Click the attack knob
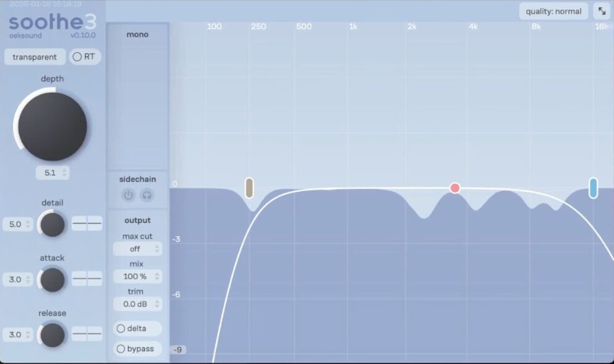The image size is (614, 364). 53,280
